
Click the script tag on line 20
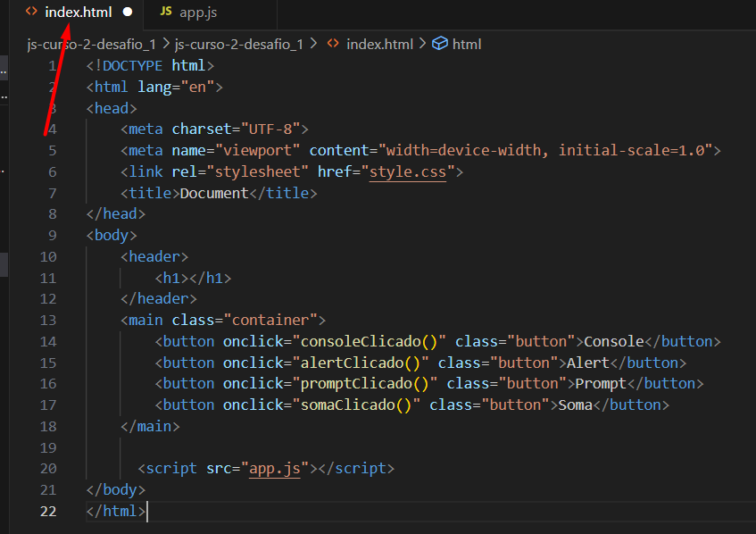266,469
